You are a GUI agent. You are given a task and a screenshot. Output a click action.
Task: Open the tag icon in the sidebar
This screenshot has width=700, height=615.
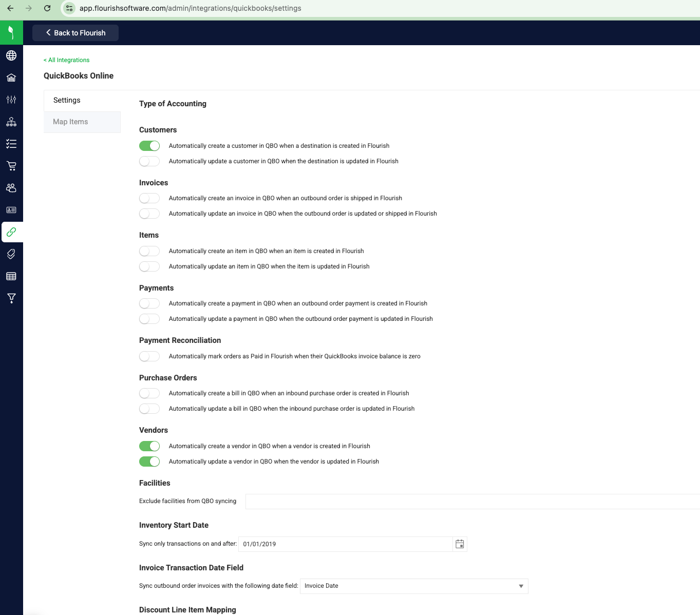[x=11, y=254]
